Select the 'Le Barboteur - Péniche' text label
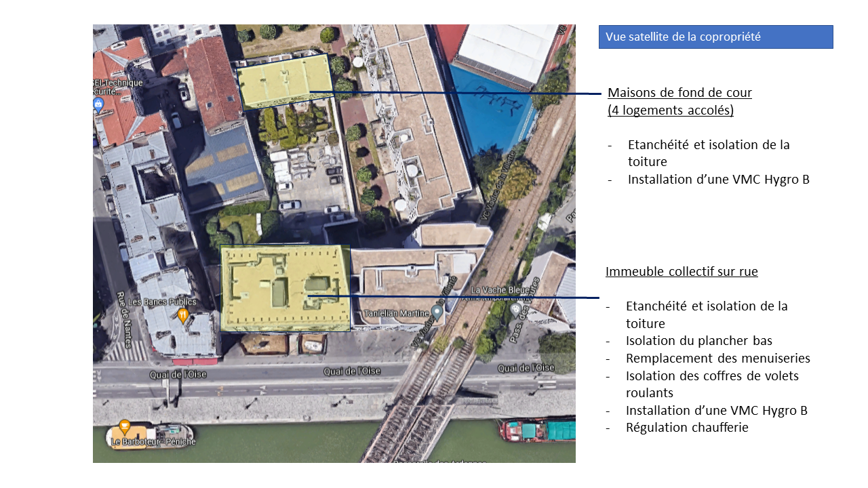868x488 pixels. [154, 442]
